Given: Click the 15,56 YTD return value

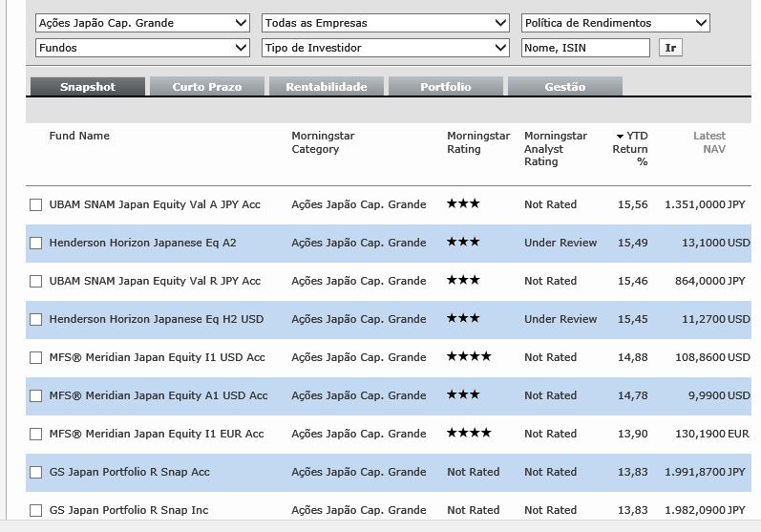Looking at the screenshot, I should tap(633, 204).
